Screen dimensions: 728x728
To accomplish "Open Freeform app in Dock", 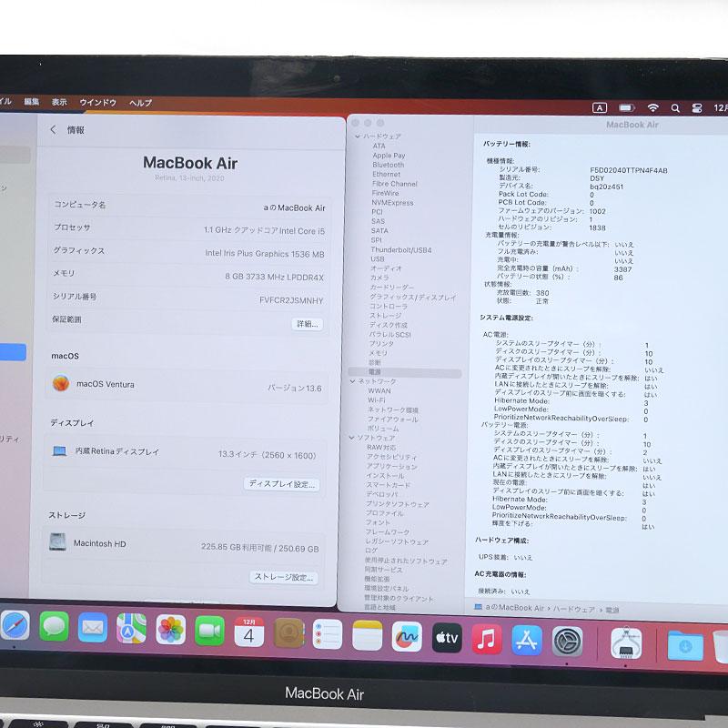I will pyautogui.click(x=407, y=637).
